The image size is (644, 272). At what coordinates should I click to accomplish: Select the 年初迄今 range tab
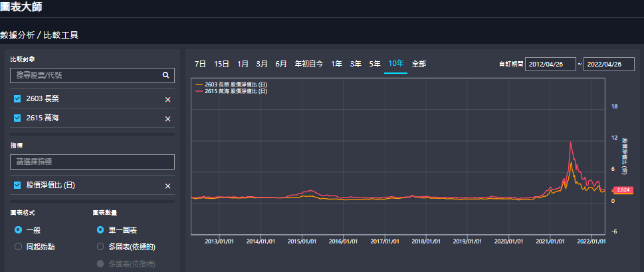(309, 64)
